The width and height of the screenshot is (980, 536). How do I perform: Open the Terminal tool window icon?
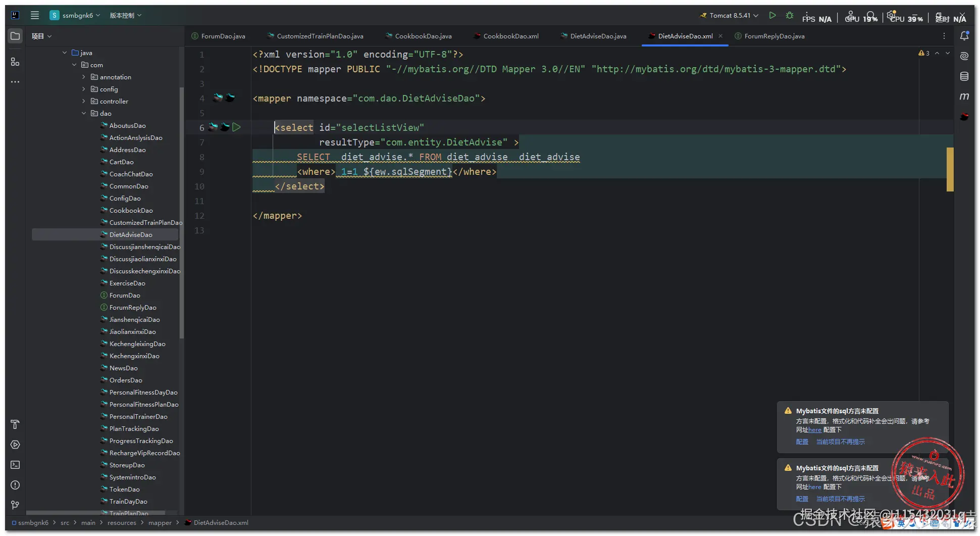15,465
